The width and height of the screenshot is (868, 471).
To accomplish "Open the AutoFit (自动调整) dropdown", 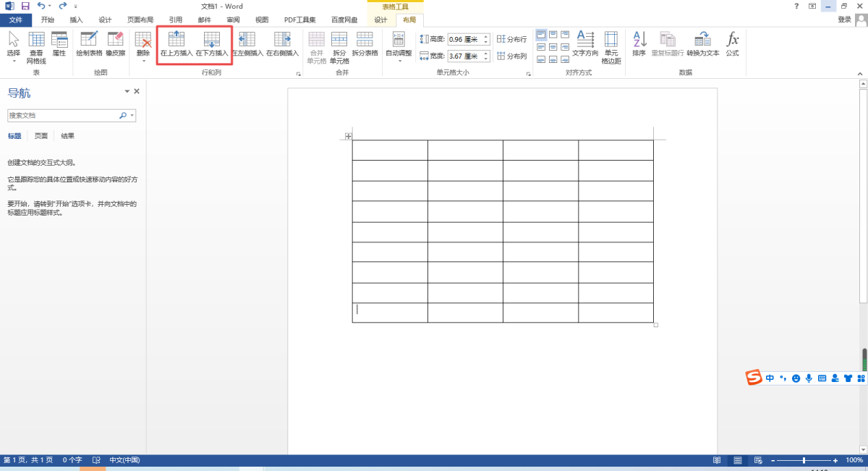I will pos(399,47).
